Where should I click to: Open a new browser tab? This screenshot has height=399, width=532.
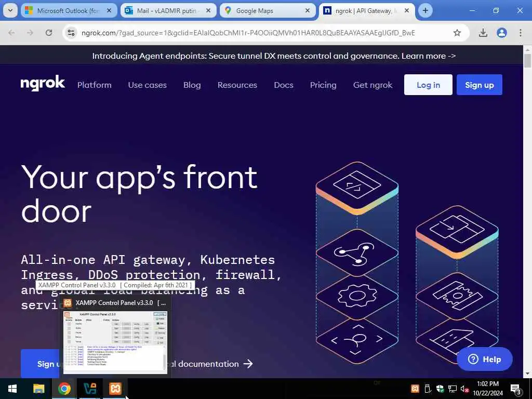(425, 10)
